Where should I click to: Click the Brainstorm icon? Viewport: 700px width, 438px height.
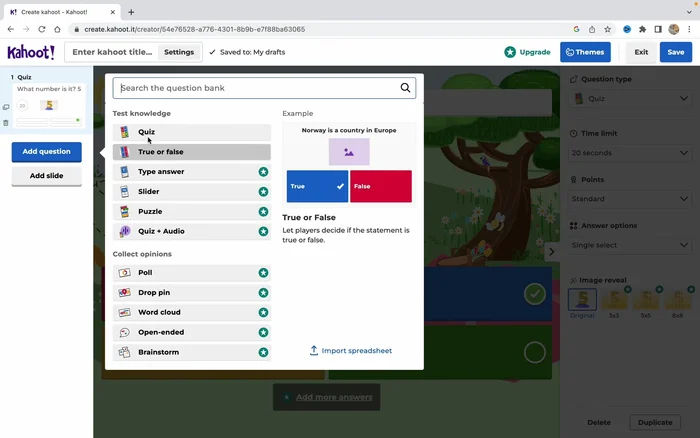(124, 353)
